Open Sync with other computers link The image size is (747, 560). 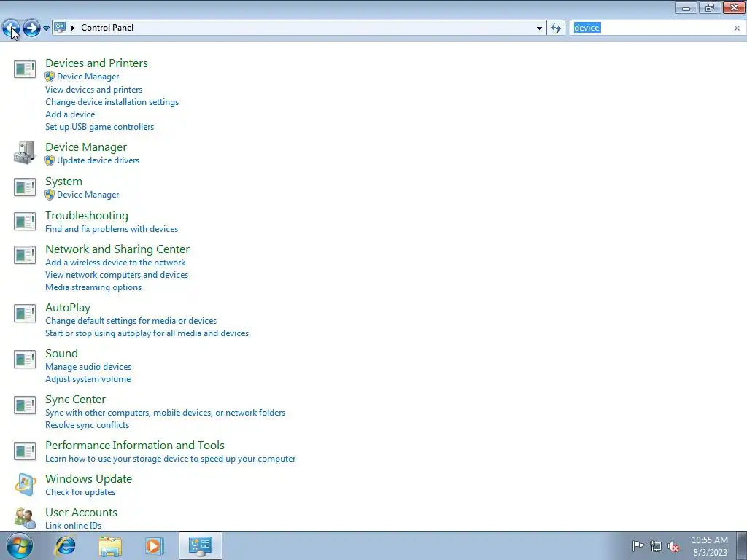click(166, 413)
